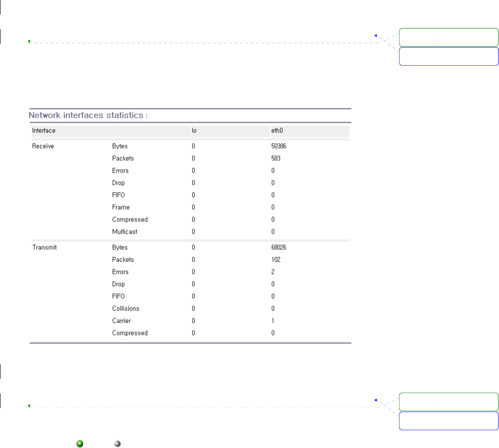The height and width of the screenshot is (448, 499).
Task: Click the Bytes label in the Receive section
Action: tap(120, 146)
